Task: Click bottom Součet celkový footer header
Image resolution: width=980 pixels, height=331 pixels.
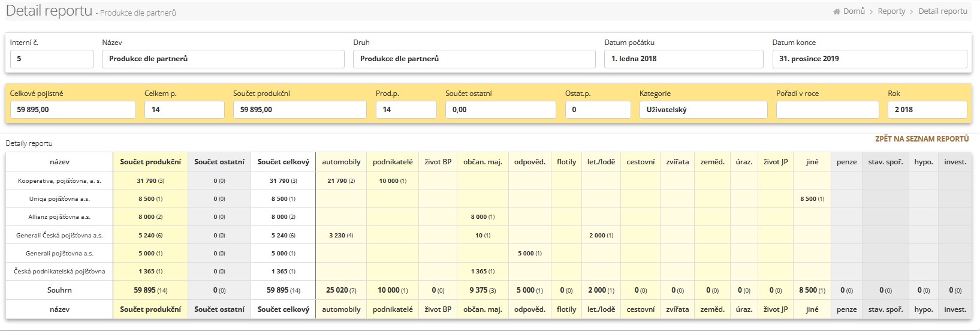Action: point(284,309)
